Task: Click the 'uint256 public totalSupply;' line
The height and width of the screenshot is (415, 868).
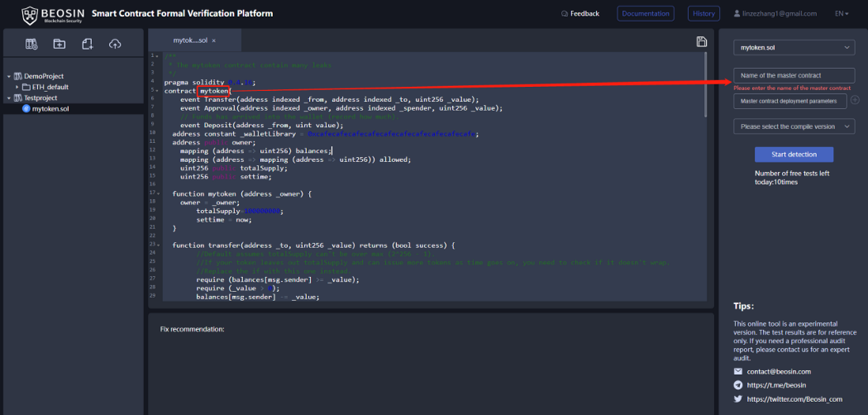Action: click(234, 168)
